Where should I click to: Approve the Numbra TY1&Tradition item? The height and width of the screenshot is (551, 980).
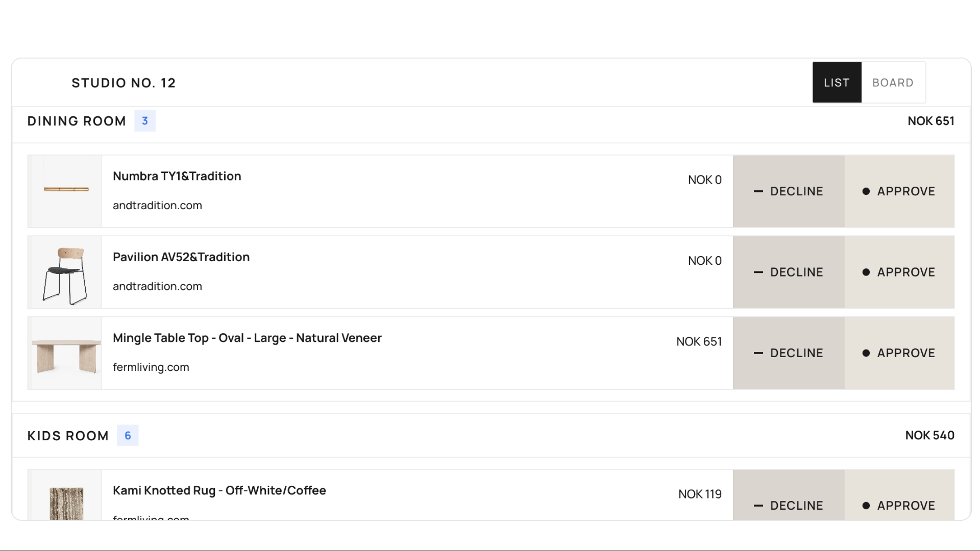click(x=899, y=191)
